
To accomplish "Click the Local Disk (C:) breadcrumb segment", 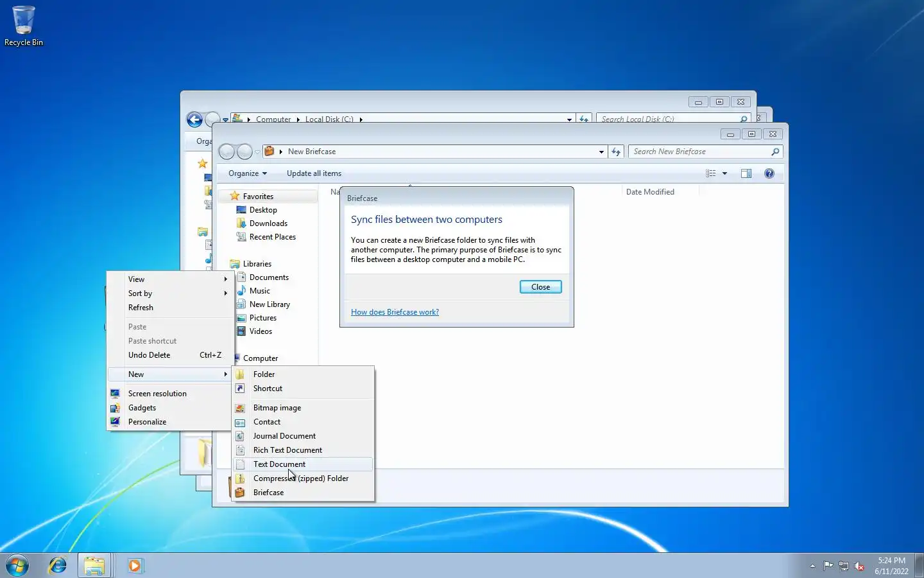I will point(329,119).
